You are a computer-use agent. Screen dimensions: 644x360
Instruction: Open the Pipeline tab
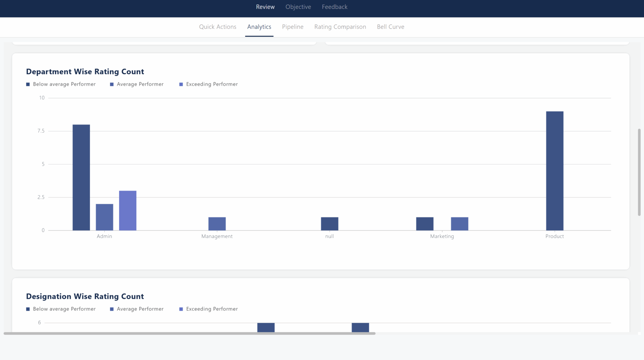292,27
